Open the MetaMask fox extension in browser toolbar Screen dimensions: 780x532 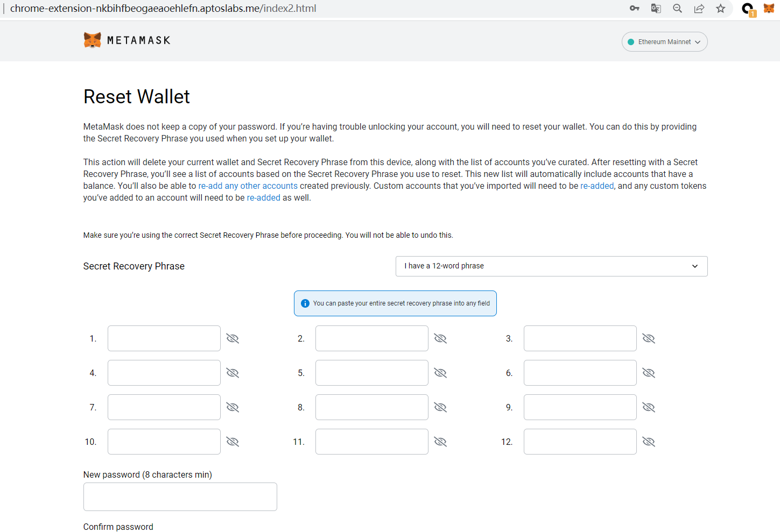tap(769, 9)
